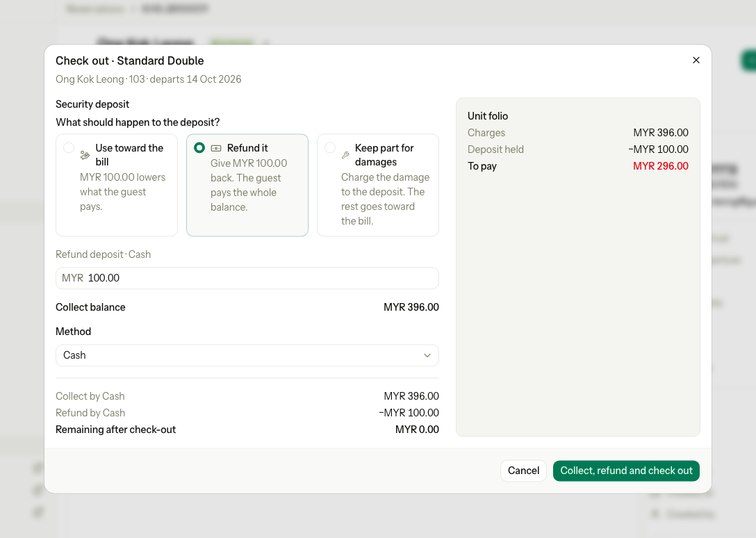756x538 pixels.
Task: Click the 'Ong Kok Leong · 103 · departs 14 Oct 2026' subtitle
Action: pyautogui.click(x=149, y=79)
